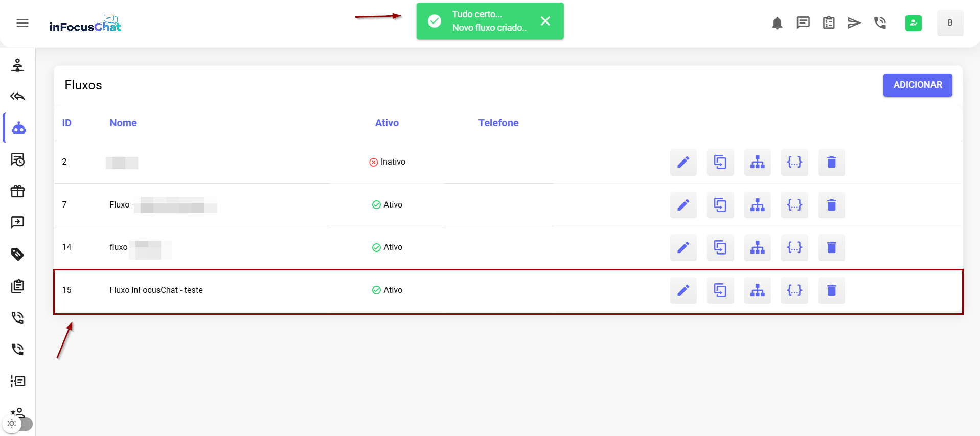Open user avatar 'B' menu
This screenshot has width=980, height=436.
coord(950,23)
